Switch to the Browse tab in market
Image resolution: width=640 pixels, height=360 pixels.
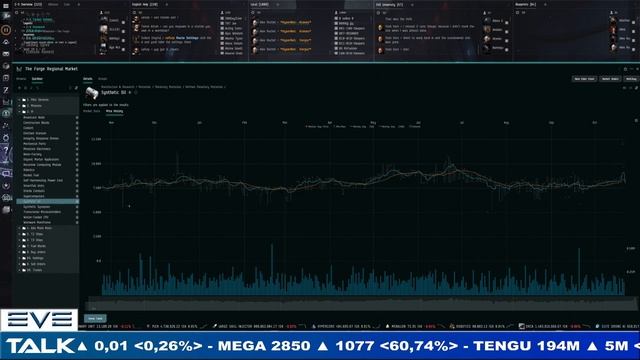click(x=21, y=79)
